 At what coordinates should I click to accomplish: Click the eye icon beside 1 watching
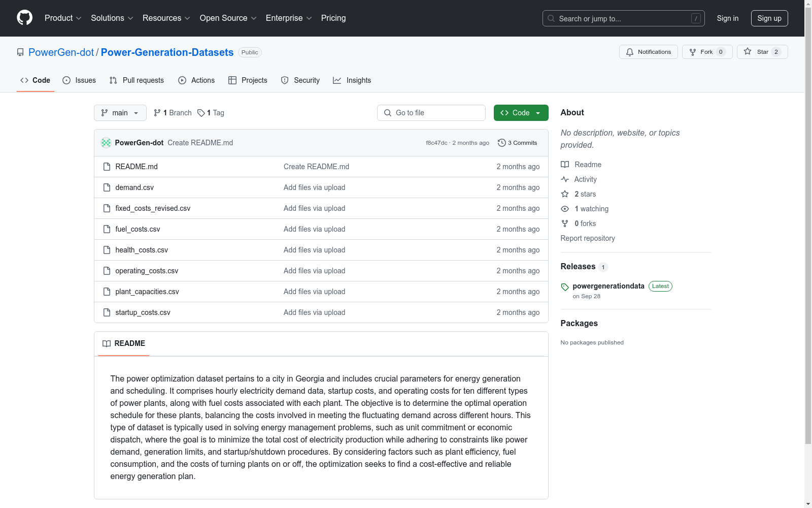click(565, 209)
